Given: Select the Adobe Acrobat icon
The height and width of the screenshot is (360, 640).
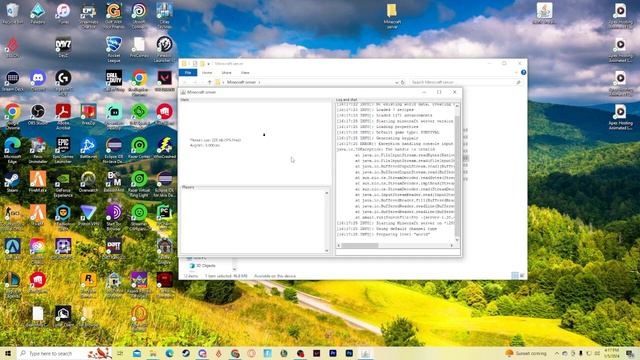Looking at the screenshot, I should 63,116.
